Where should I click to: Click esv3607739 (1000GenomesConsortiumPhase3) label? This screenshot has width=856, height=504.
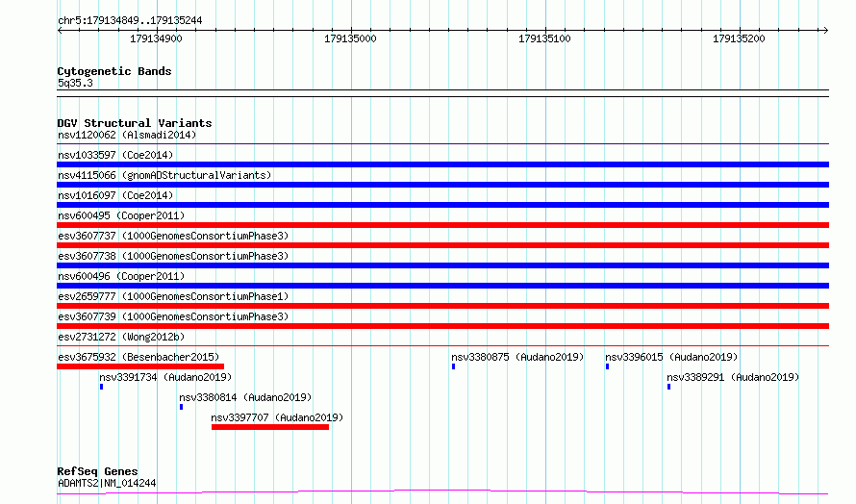click(173, 316)
